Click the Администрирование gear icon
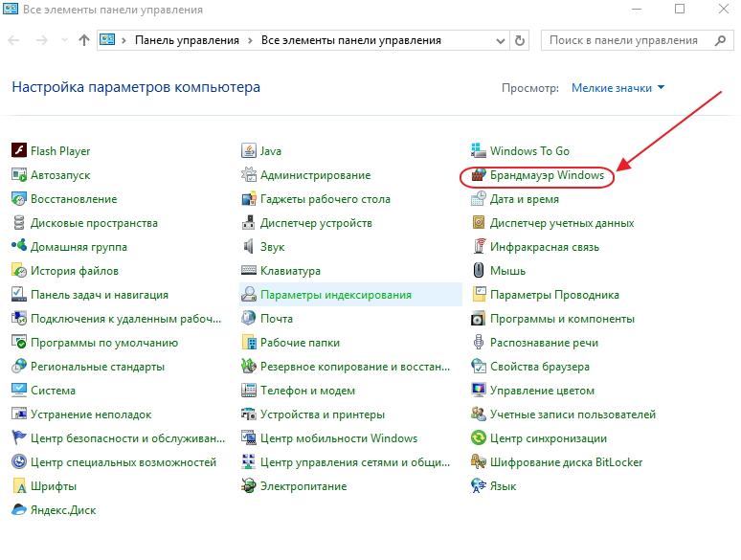The width and height of the screenshot is (741, 560). 249,174
